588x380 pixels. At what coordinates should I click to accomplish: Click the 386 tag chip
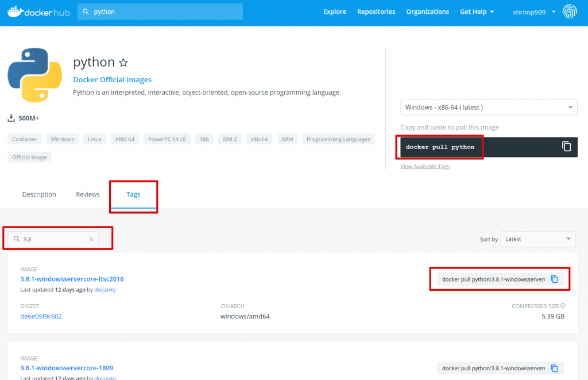click(x=204, y=139)
